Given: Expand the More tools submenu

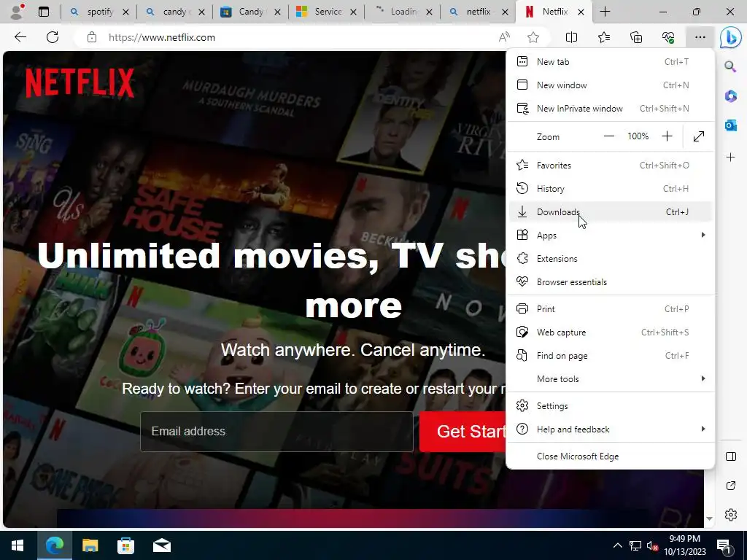Looking at the screenshot, I should [611, 379].
